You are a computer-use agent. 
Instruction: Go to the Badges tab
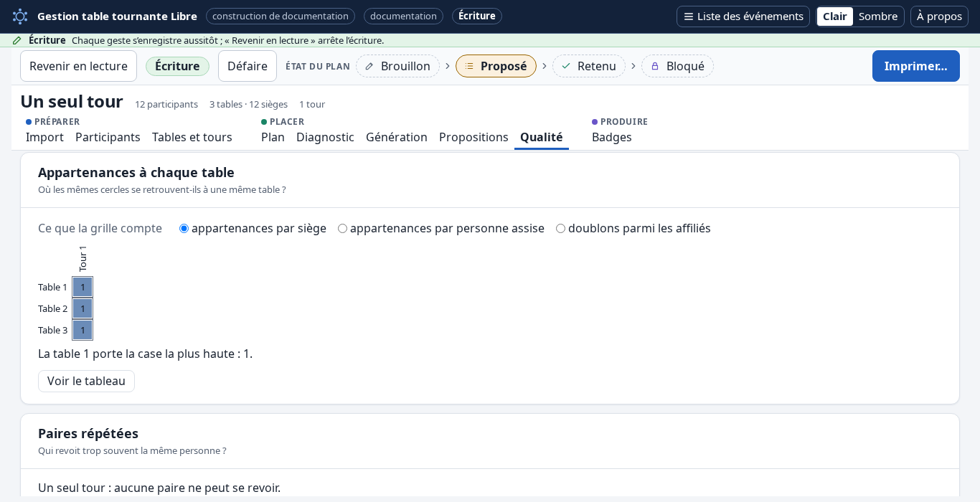pyautogui.click(x=612, y=137)
